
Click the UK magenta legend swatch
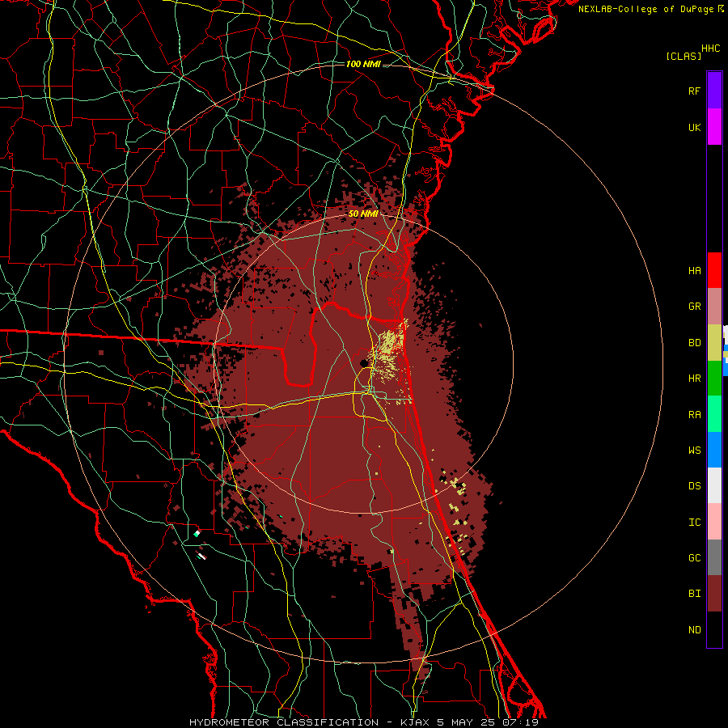click(x=714, y=127)
